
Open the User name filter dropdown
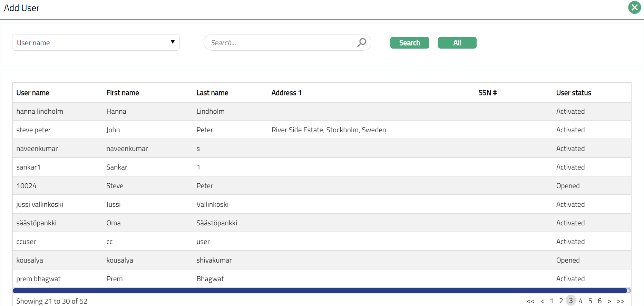click(x=96, y=42)
